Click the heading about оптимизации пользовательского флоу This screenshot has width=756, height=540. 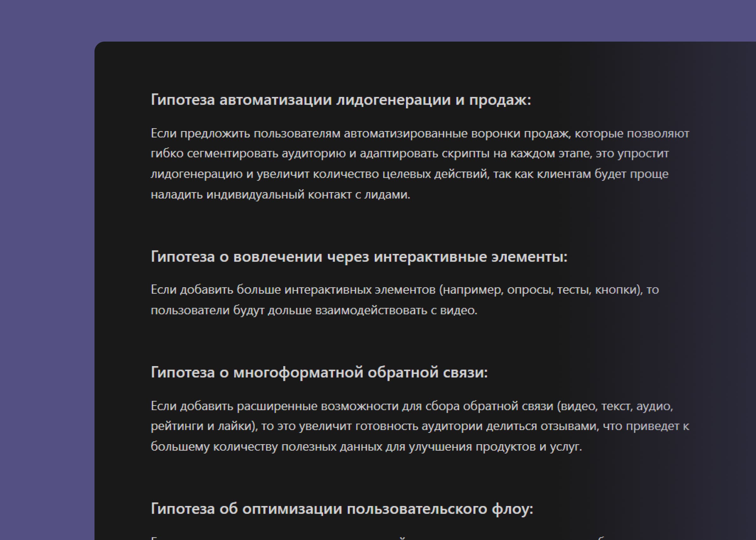342,508
